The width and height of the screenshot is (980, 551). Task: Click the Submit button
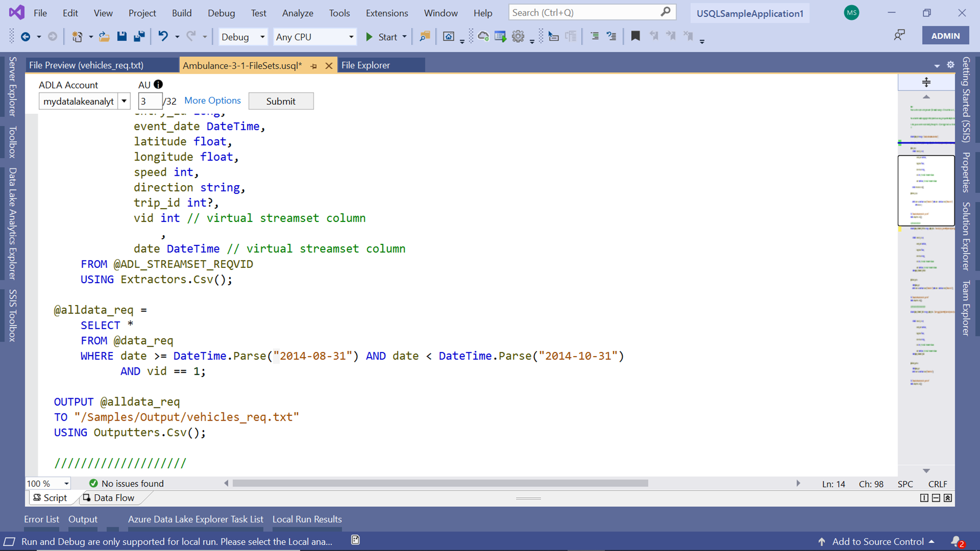click(281, 101)
